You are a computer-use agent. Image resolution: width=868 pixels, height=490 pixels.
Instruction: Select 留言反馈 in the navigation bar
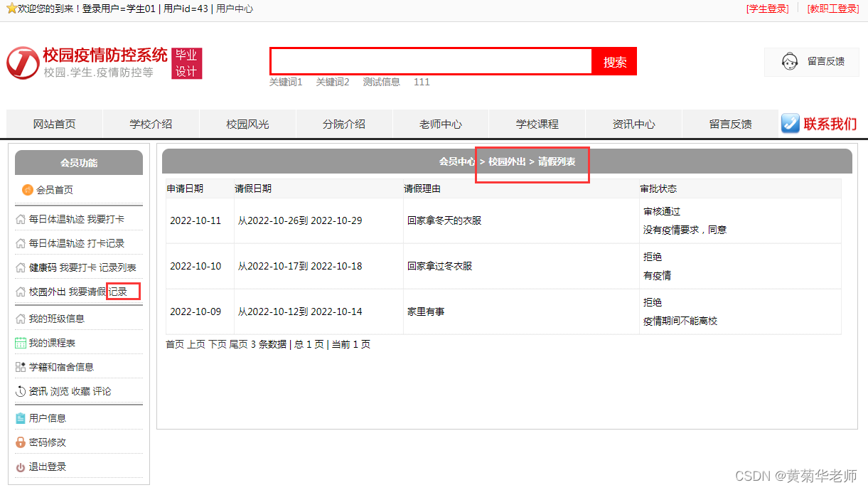731,124
